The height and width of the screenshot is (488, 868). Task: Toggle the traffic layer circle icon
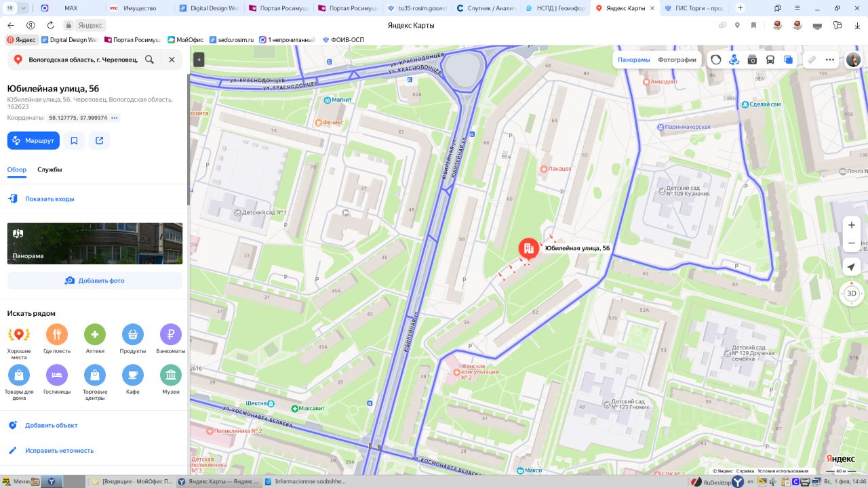pos(716,60)
